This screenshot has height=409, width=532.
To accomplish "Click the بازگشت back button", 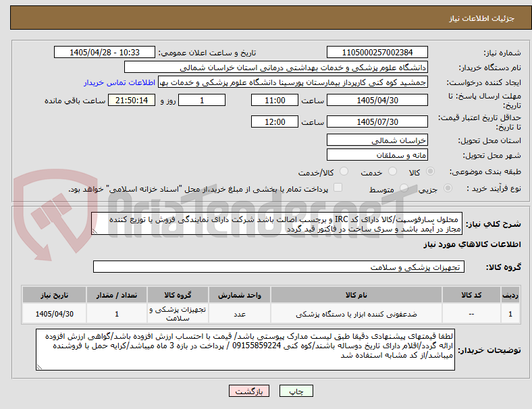I will (x=249, y=391).
